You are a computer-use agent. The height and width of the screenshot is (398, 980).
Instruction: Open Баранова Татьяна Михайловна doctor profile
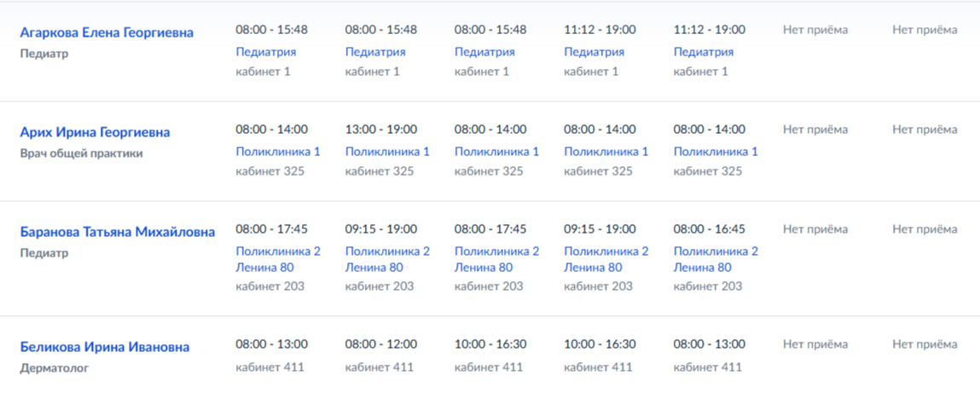click(118, 233)
